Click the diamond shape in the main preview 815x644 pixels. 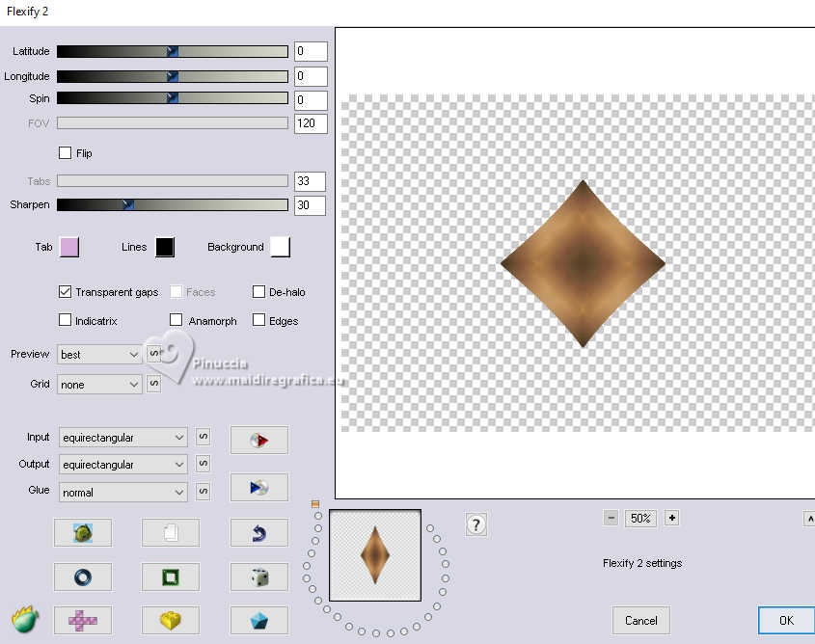[x=583, y=263]
